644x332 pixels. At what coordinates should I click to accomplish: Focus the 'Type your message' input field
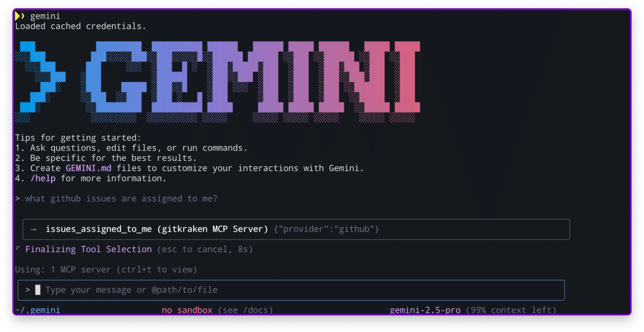(x=291, y=290)
